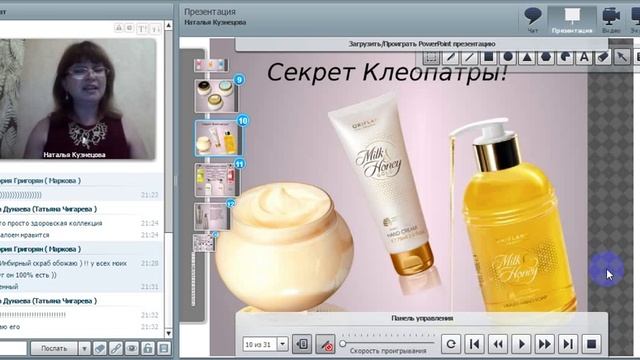Toggle the pencil annotation clear button
The width and height of the screenshot is (640, 360).
point(325,344)
